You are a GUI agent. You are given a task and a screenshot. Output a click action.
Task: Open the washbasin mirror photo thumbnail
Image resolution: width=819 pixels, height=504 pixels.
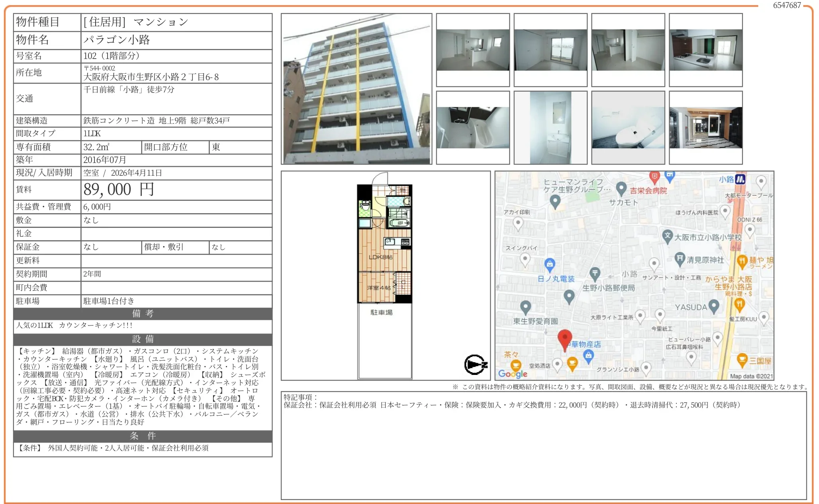[550, 127]
